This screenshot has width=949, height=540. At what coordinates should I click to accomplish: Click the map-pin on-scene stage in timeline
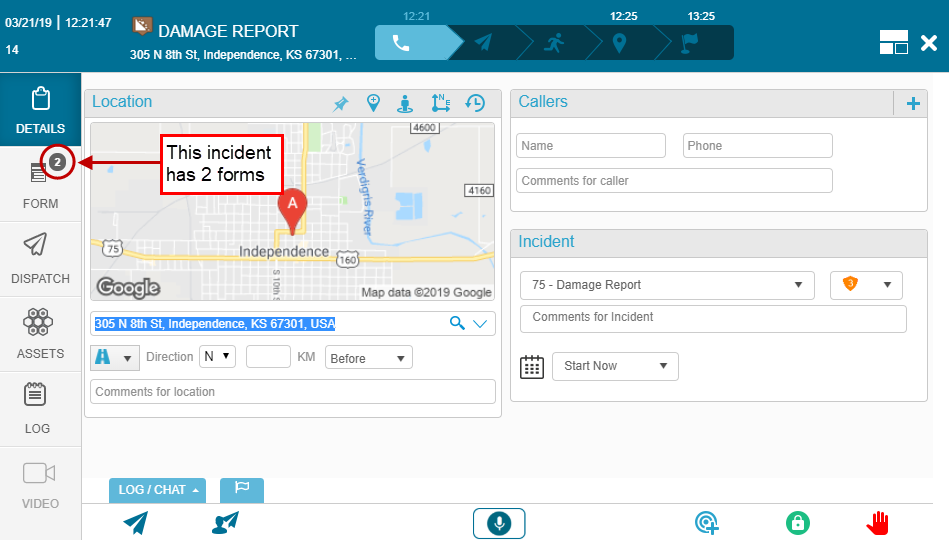pos(619,42)
